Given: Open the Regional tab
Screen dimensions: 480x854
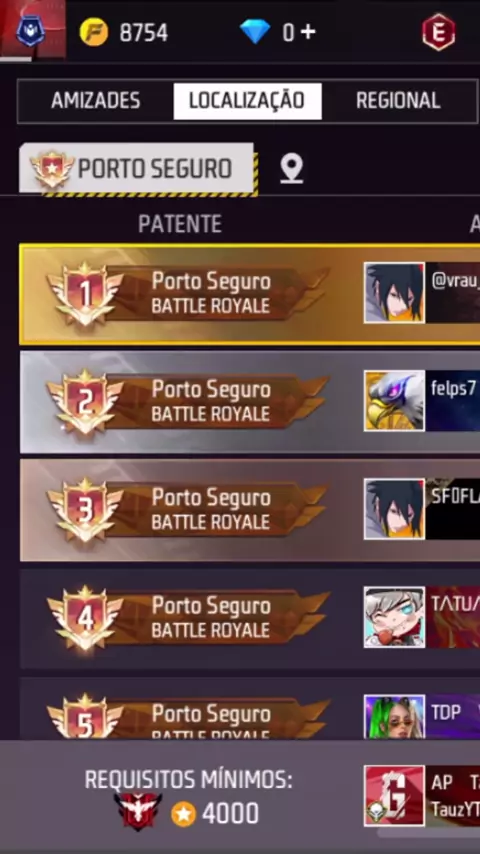Looking at the screenshot, I should coord(398,101).
